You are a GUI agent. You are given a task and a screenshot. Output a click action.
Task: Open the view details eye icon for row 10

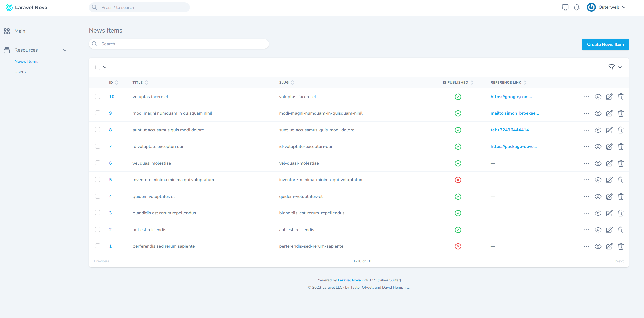point(598,97)
